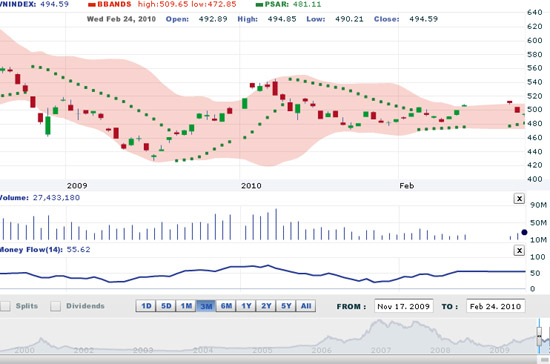Toggle the Splits checkbox

point(5,306)
